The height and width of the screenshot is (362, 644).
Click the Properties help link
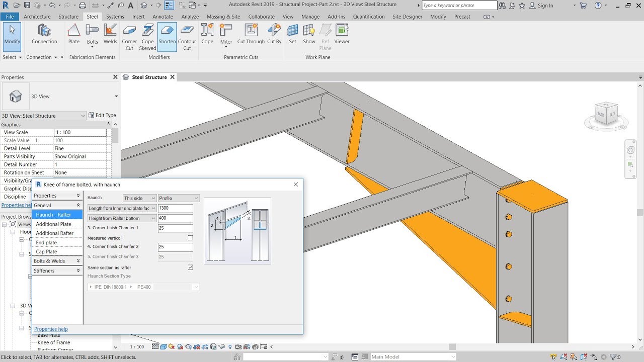[51, 329]
